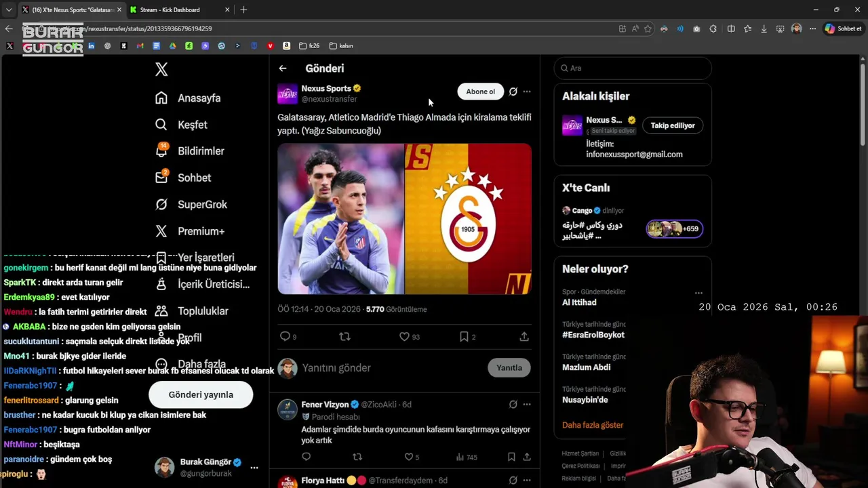Reply to Fener Vizyon's comment
The height and width of the screenshot is (488, 868).
point(307,457)
